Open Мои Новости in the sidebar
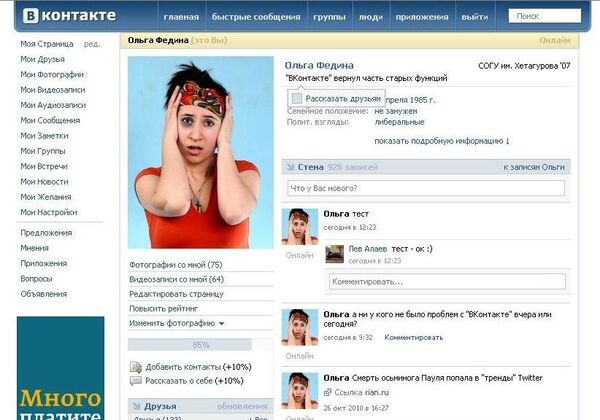Viewport: 600px width, 420px height. (44, 182)
